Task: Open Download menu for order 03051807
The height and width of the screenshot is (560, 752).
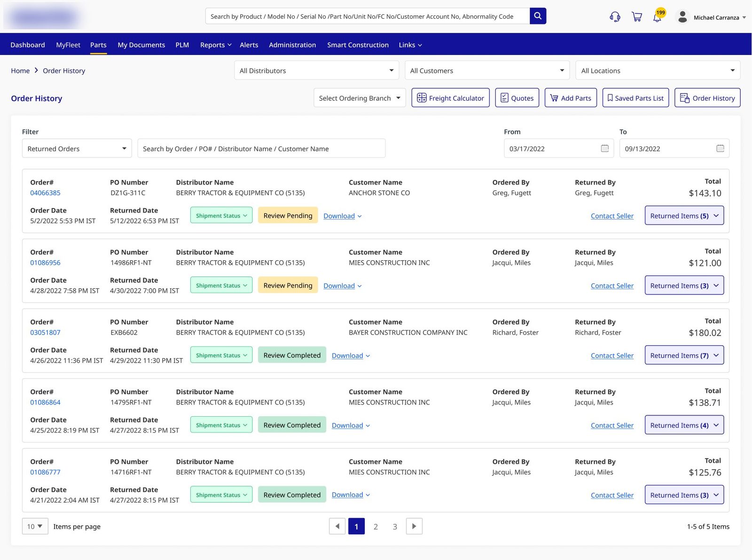Action: tap(351, 356)
